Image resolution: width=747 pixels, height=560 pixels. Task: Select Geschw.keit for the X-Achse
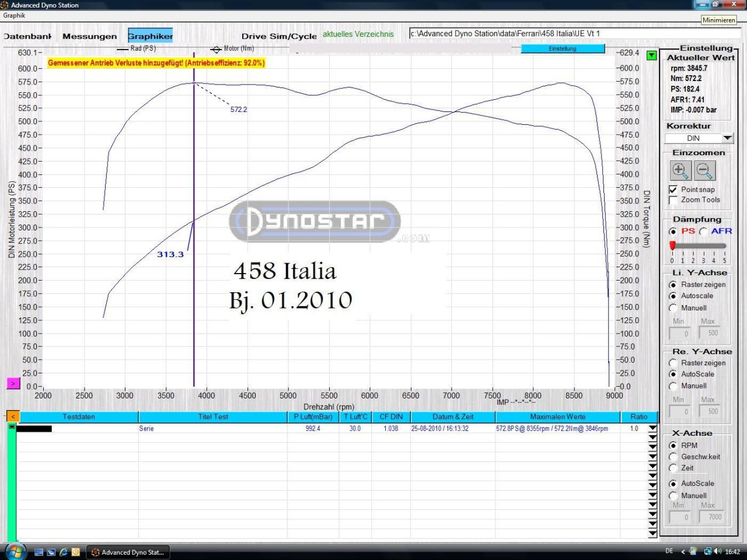coord(673,457)
